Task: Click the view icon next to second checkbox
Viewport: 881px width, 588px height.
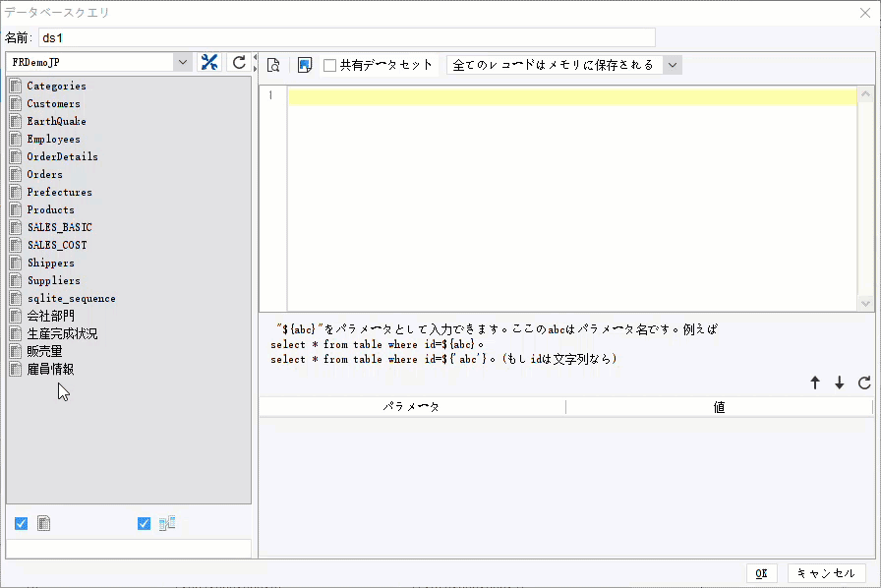Action: [167, 523]
